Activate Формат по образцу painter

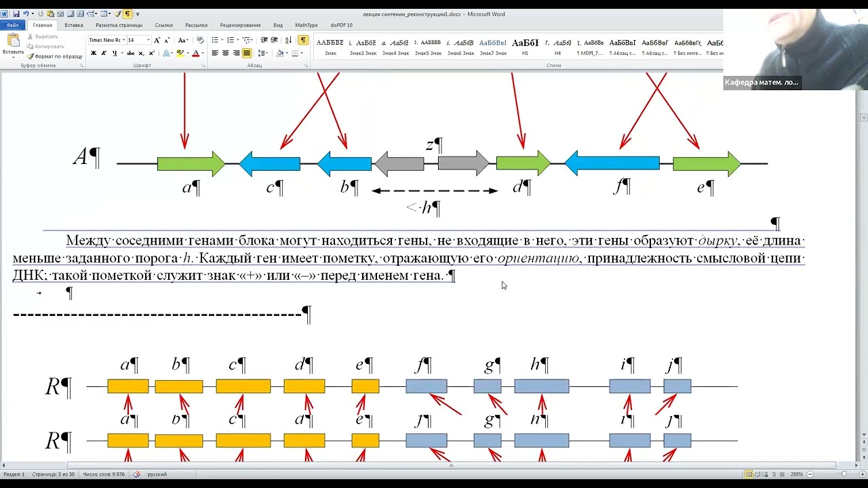[x=54, y=56]
